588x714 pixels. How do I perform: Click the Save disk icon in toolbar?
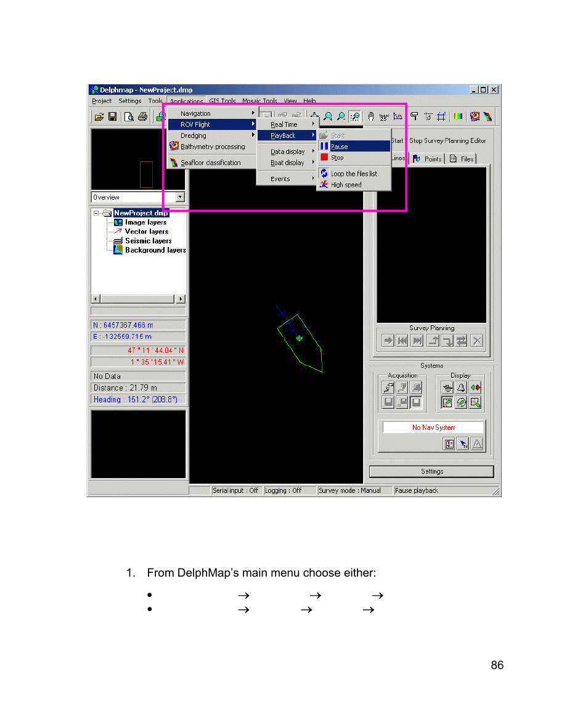(x=113, y=116)
